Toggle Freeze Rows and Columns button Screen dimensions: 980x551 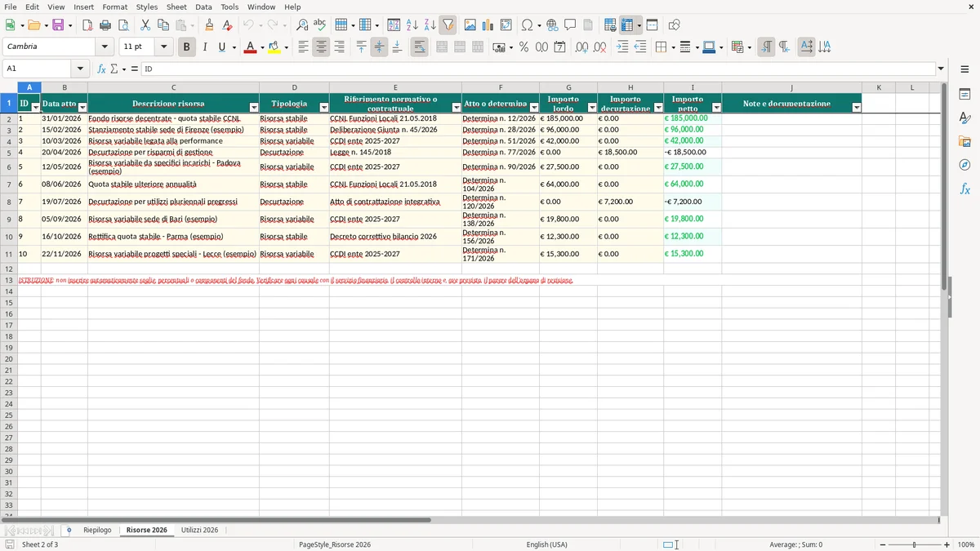coord(627,25)
